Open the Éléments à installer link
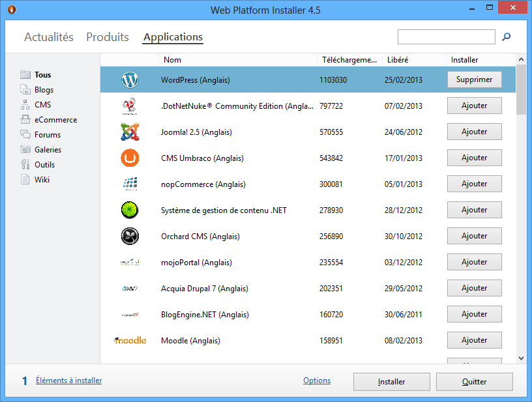 pyautogui.click(x=68, y=380)
